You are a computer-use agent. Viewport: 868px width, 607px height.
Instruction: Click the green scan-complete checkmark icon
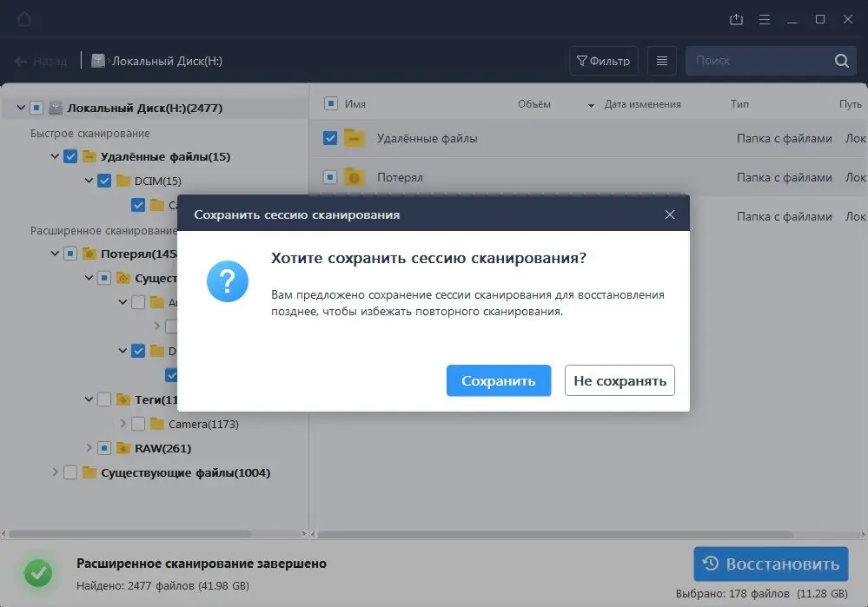point(37,573)
